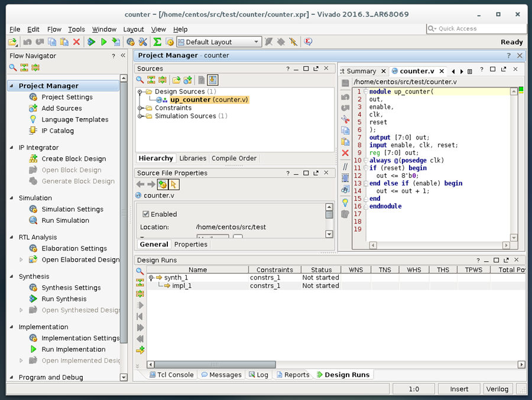Click Language Templates in Flow Navigator
This screenshot has width=532, height=400.
[74, 119]
